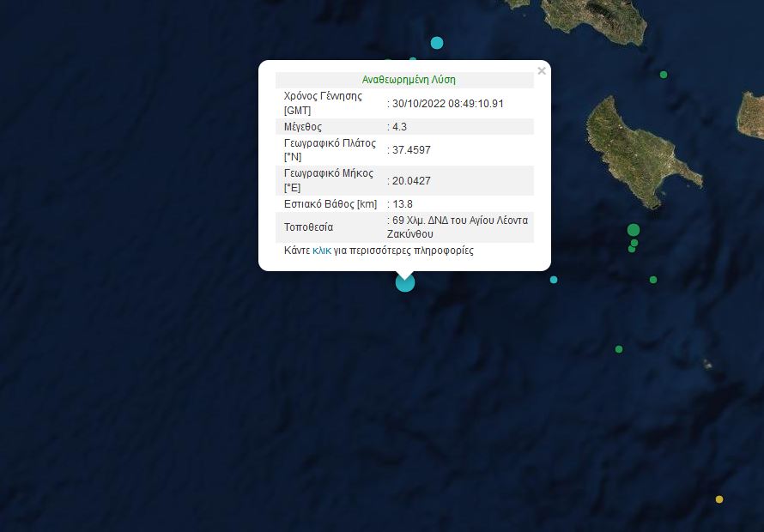Click the 'Τοποθεσία' row label
Viewport: 764px width, 532px height.
(308, 227)
